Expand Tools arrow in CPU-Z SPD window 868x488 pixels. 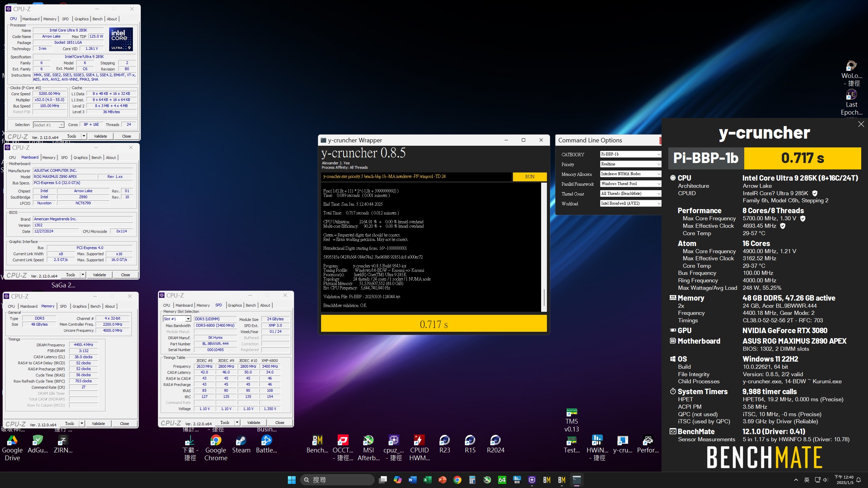(x=237, y=423)
